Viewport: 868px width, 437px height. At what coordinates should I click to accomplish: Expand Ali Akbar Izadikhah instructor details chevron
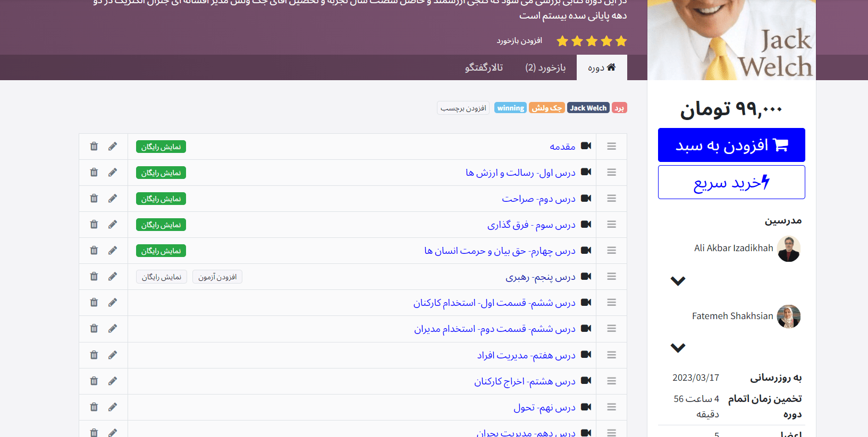(678, 281)
